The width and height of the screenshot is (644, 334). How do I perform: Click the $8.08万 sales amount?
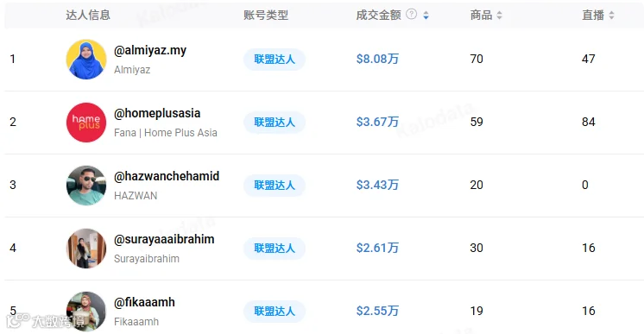[x=377, y=60]
